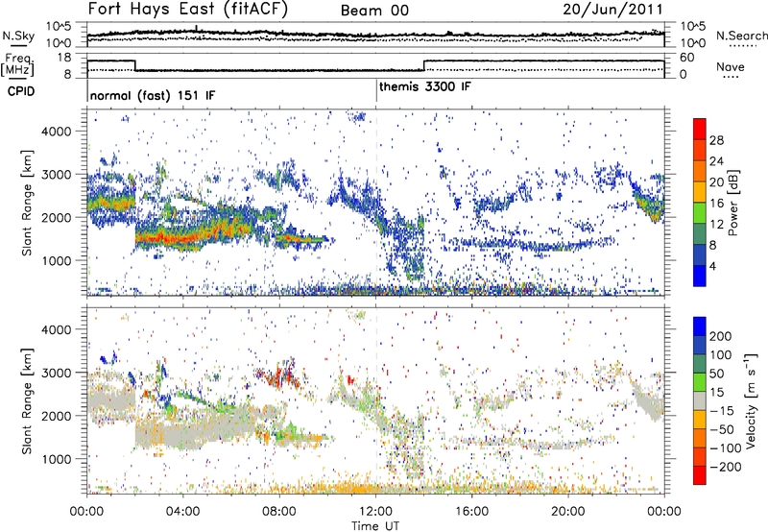Click the 16:00 time axis tick label
The image size is (768, 532).
click(x=471, y=512)
